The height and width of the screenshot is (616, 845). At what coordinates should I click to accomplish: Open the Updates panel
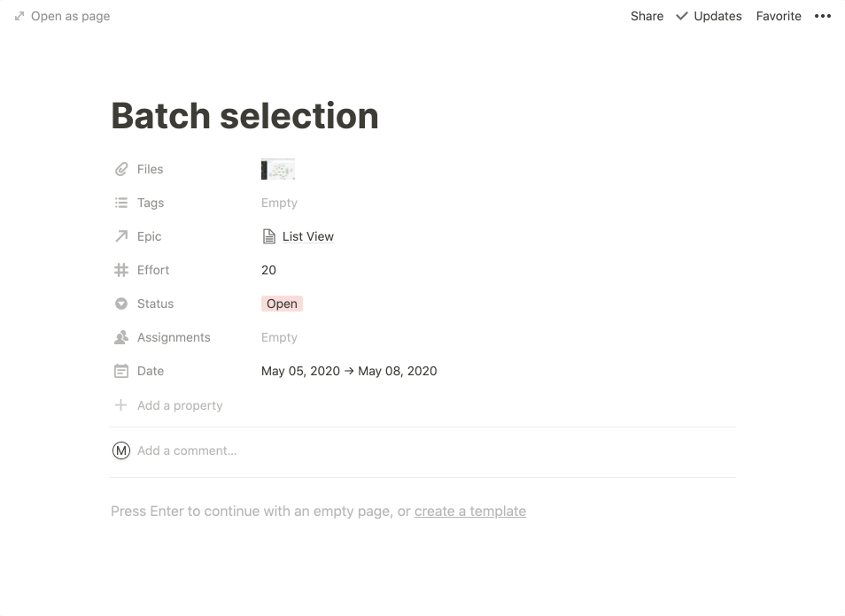pos(708,16)
